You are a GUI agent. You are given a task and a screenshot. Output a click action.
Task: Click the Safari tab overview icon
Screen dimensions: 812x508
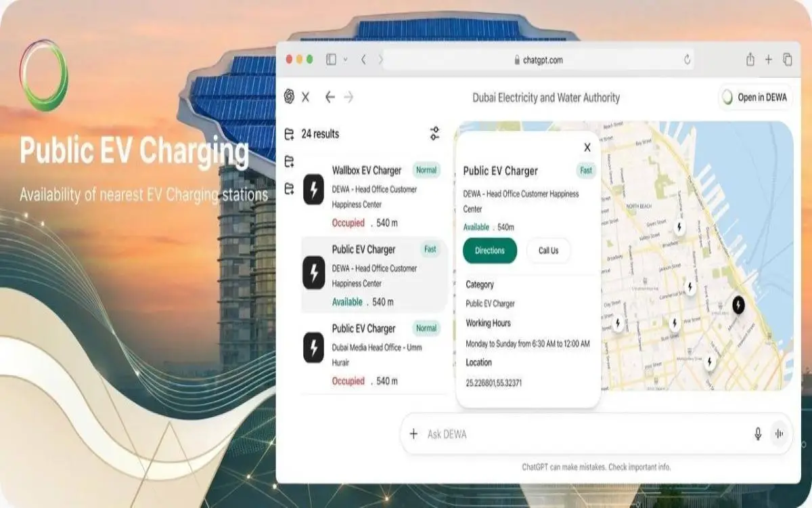tap(786, 59)
